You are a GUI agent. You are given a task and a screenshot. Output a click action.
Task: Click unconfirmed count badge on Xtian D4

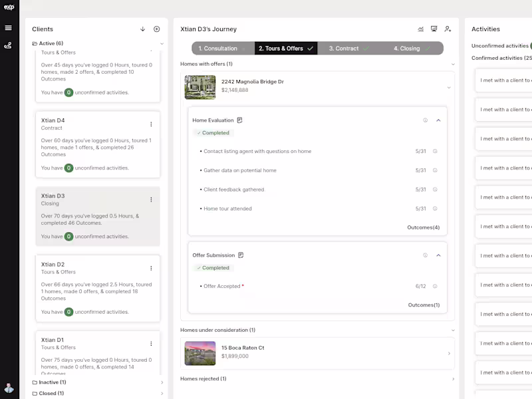click(x=69, y=168)
